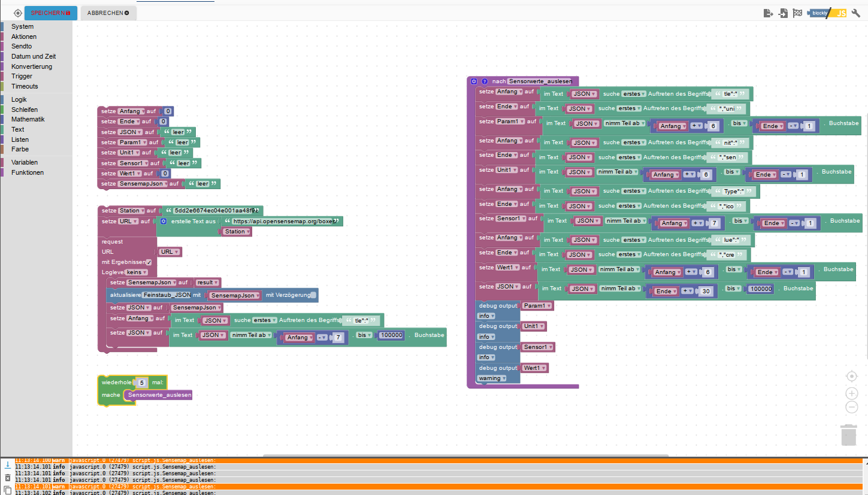
Task: Open the 'Feinstaub_JSON' object selector
Action: click(x=167, y=295)
